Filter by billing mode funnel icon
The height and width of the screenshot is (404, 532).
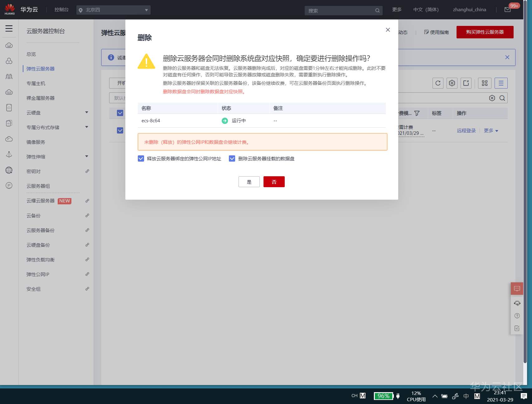tap(417, 113)
